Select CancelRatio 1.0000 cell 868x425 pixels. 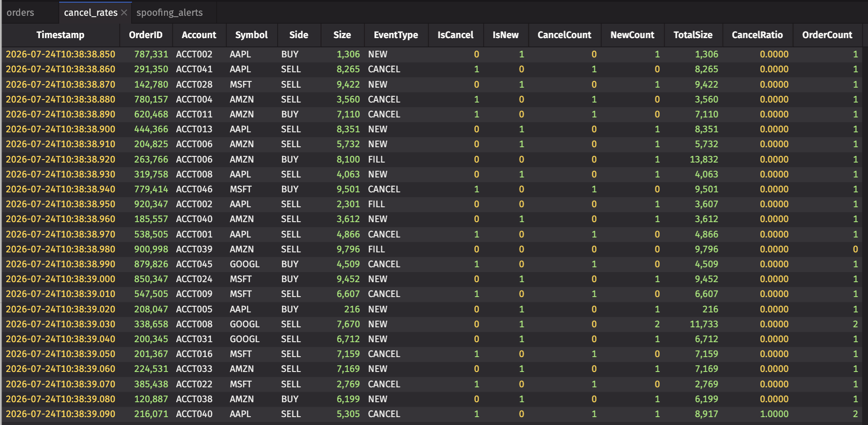click(x=757, y=414)
